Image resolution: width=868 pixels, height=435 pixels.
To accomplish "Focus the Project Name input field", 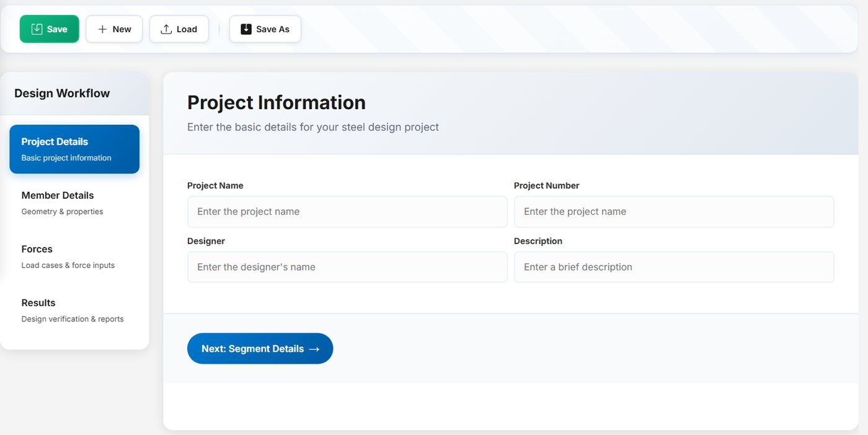I will coord(347,212).
